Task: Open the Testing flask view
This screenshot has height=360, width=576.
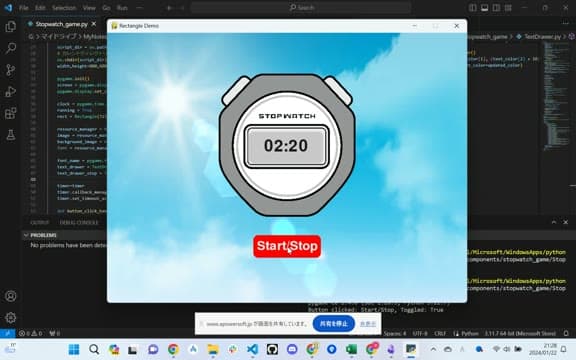Action: (11, 135)
